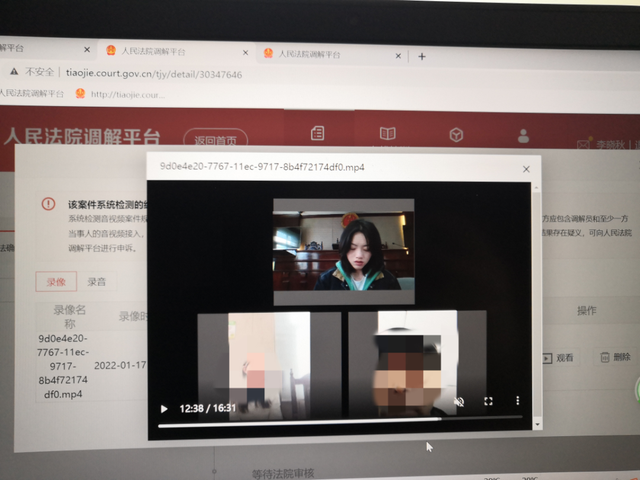Close the right browser tab

(x=398, y=56)
